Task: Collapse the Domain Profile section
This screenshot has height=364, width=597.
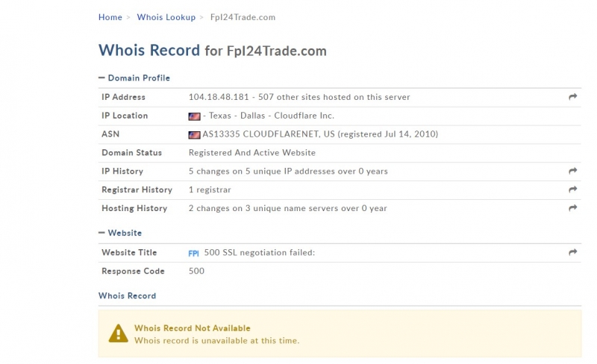Action: 134,78
